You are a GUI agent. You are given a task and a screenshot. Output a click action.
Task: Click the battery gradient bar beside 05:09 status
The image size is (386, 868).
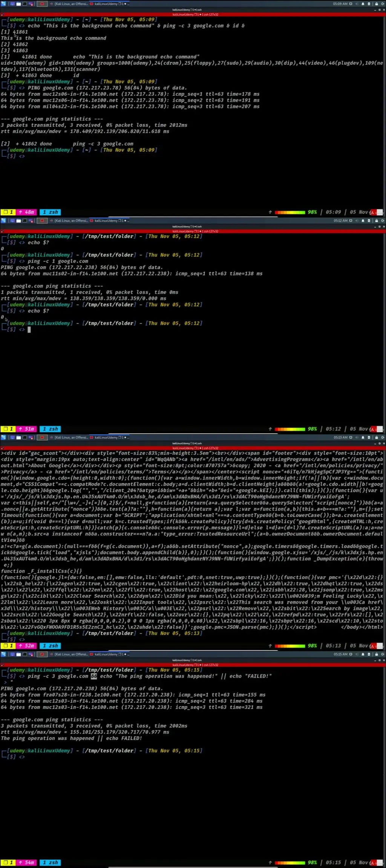(290, 212)
